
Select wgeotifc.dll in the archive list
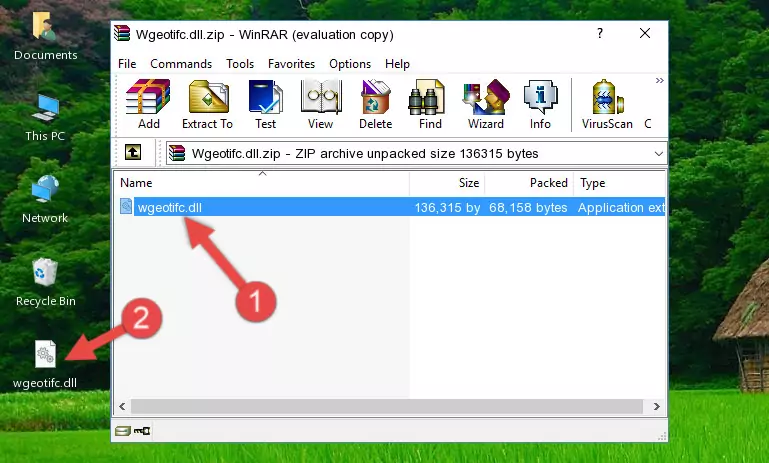[170, 207]
